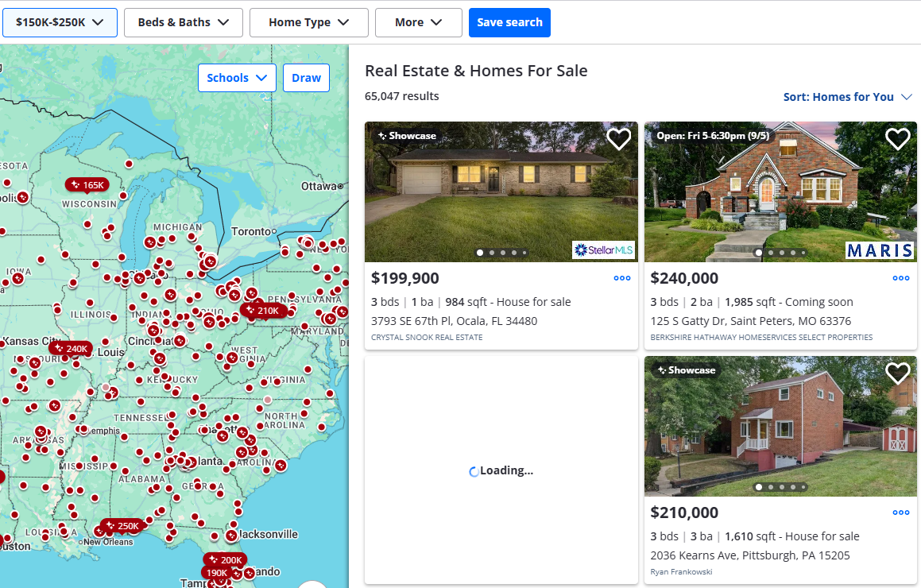Image resolution: width=921 pixels, height=588 pixels.
Task: Expand the More filters menu
Action: coord(418,22)
